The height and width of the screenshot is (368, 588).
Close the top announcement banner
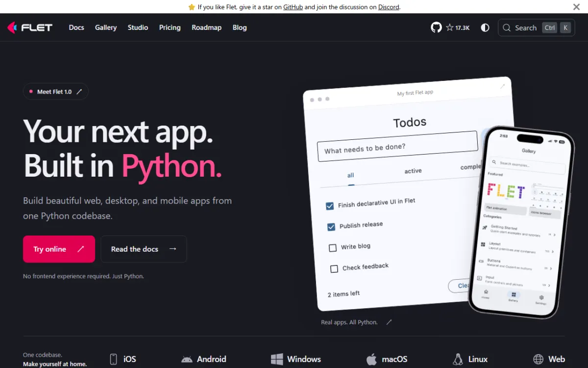click(x=577, y=7)
